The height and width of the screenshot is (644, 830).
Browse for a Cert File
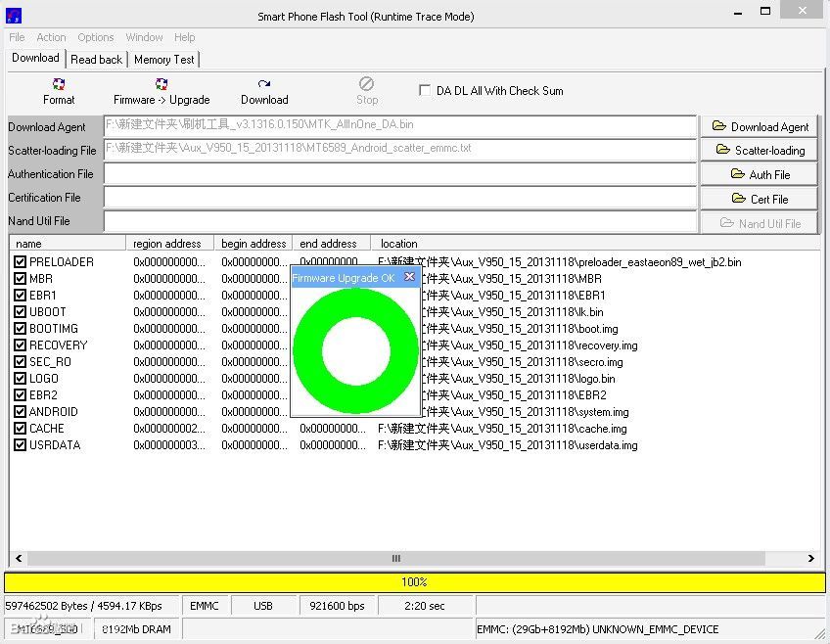coord(761,199)
